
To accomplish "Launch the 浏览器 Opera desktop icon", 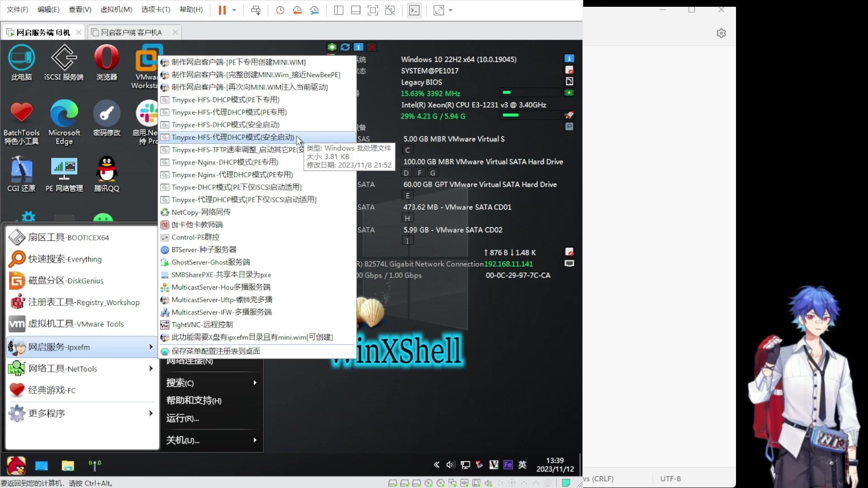I will coord(107,63).
